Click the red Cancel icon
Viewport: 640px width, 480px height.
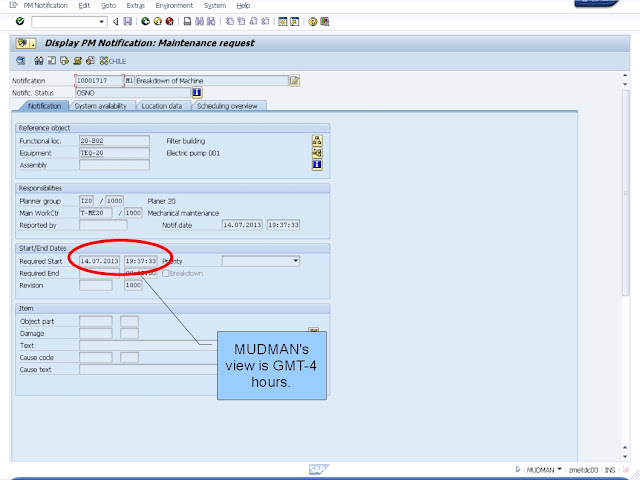click(169, 21)
